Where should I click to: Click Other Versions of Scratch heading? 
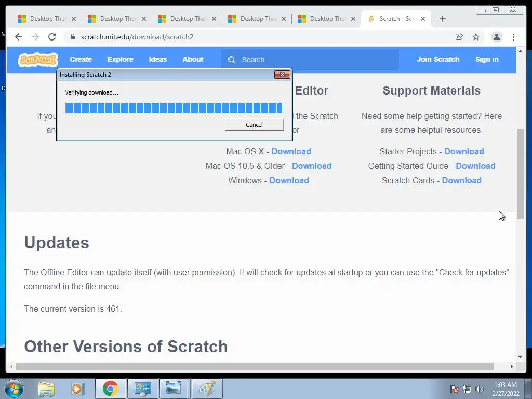126,347
